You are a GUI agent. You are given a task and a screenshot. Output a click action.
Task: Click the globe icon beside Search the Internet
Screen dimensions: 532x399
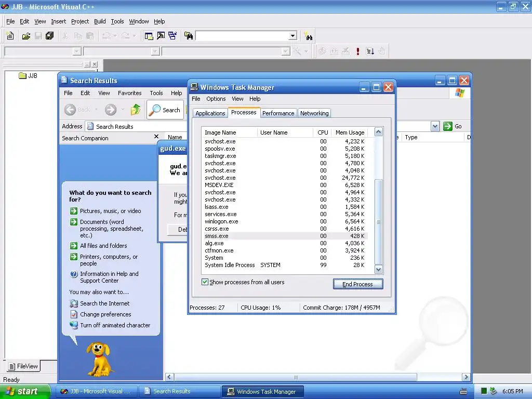[74, 303]
